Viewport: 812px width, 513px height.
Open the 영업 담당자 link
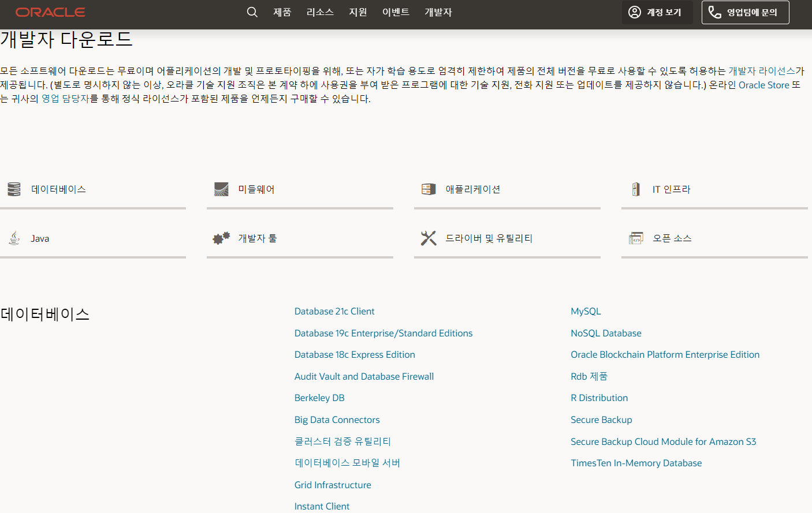tap(65, 99)
